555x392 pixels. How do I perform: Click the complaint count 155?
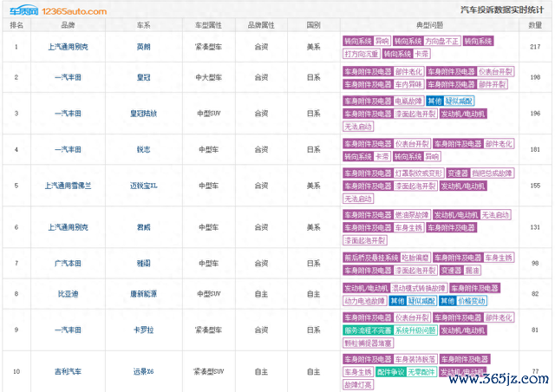535,186
